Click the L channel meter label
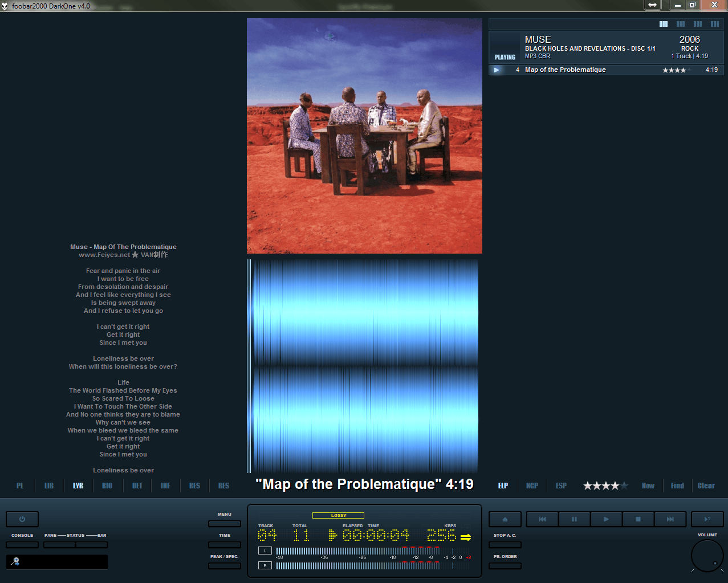The width and height of the screenshot is (728, 583). click(x=265, y=551)
